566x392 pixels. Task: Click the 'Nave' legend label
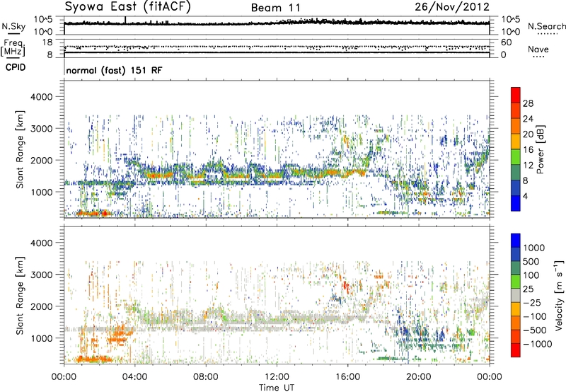pyautogui.click(x=538, y=49)
